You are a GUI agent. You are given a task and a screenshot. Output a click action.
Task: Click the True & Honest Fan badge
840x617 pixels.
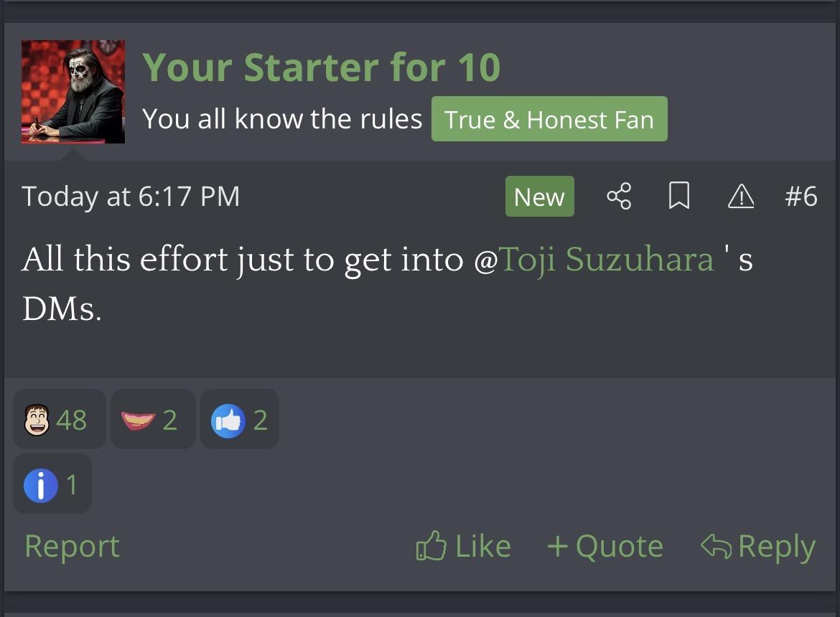(549, 119)
